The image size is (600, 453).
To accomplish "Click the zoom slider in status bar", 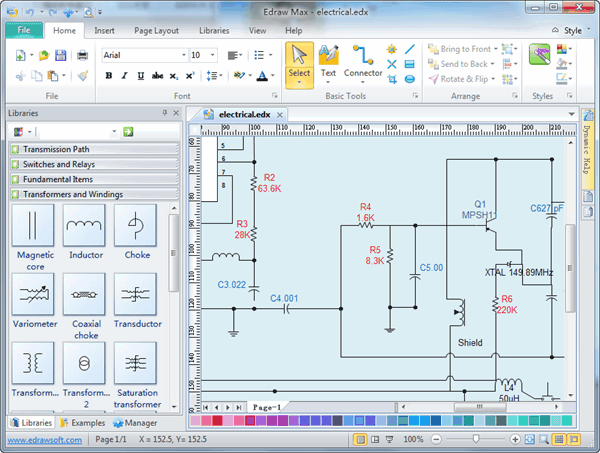I will coord(476,440).
